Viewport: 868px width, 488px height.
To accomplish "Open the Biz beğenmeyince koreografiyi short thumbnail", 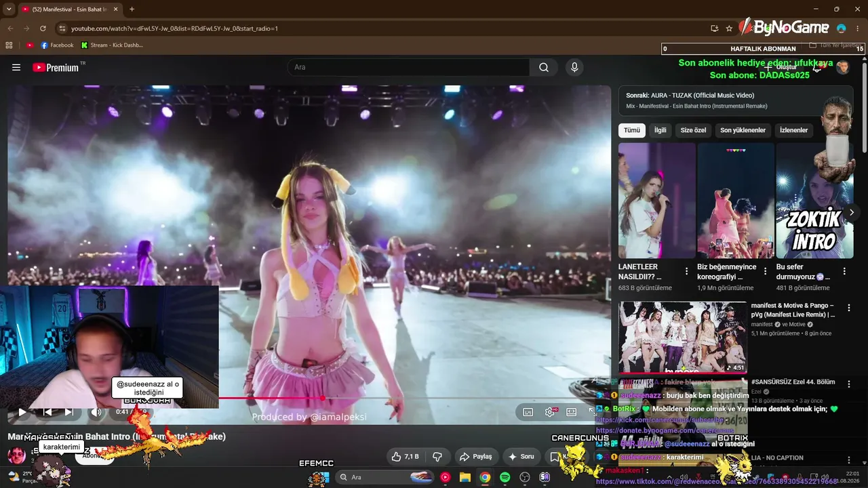I will coord(736,201).
